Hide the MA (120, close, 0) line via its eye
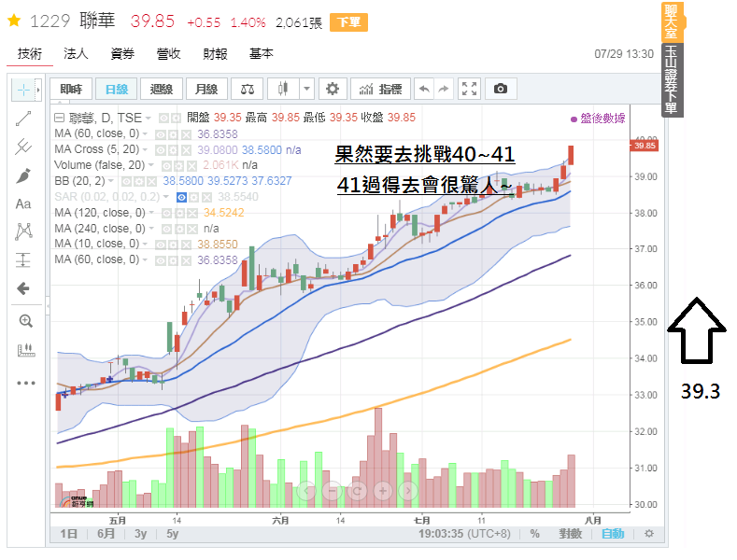This screenshot has height=560, width=737. [x=167, y=214]
